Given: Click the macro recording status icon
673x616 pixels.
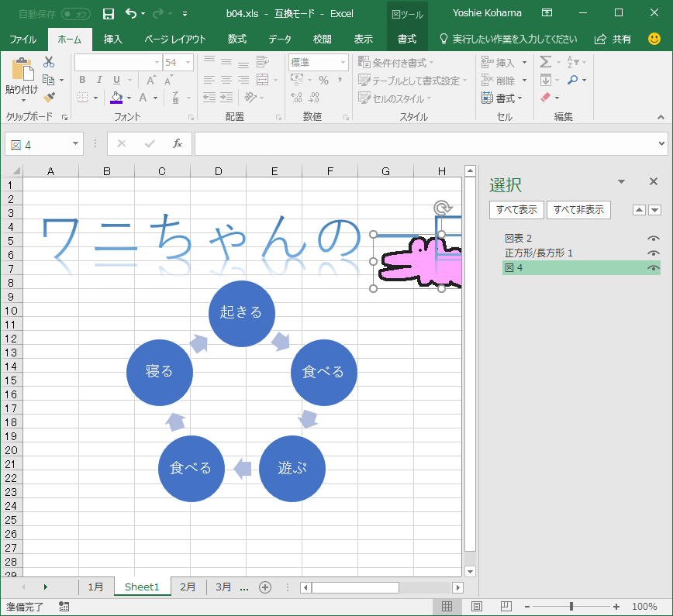Looking at the screenshot, I should tap(64, 607).
